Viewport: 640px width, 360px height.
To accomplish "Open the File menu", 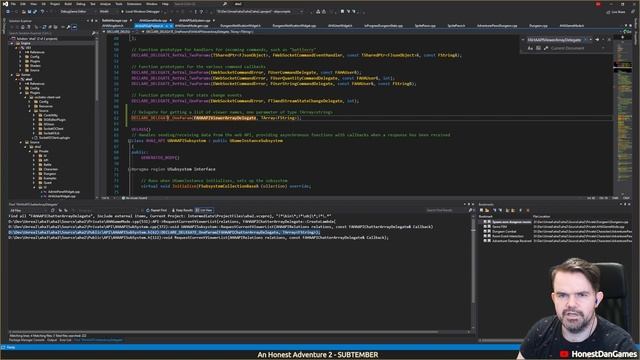I will (x=13, y=4).
